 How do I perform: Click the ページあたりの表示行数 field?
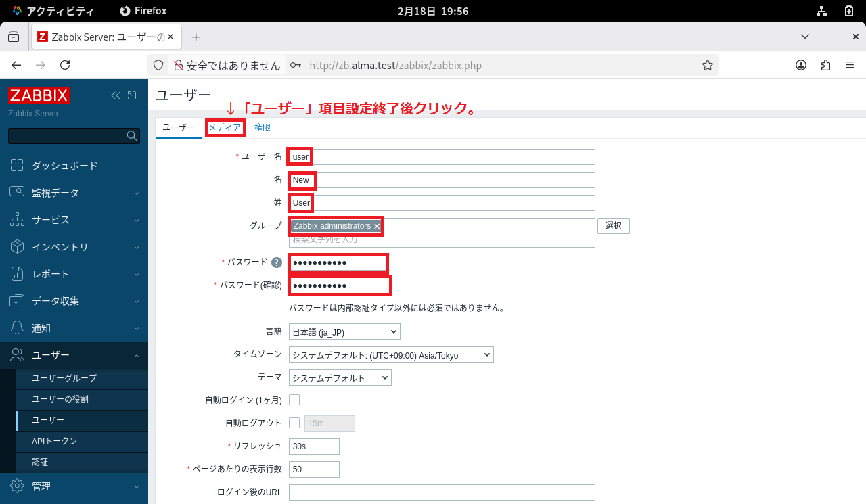(x=314, y=469)
